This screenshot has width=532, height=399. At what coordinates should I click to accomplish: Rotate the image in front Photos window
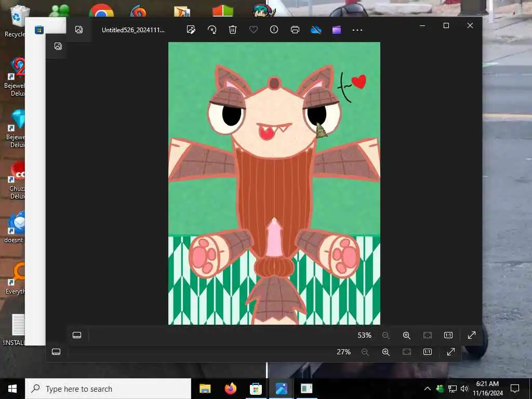point(212,30)
